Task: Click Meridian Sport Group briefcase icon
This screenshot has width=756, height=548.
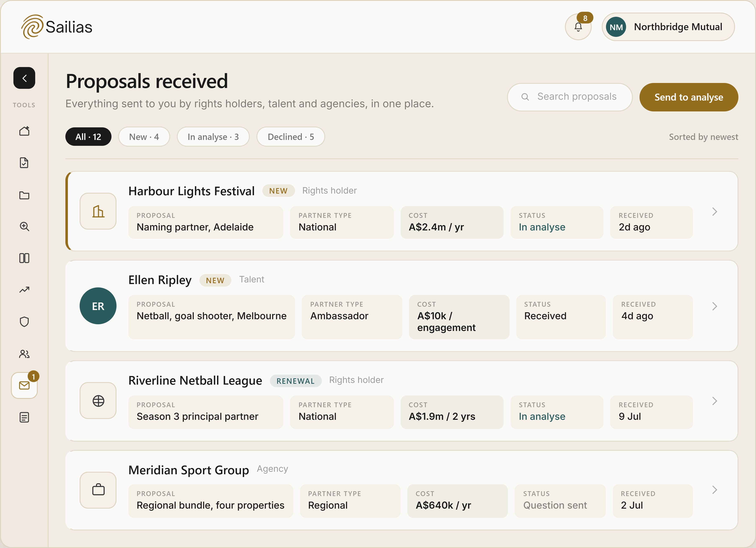Action: click(x=98, y=490)
